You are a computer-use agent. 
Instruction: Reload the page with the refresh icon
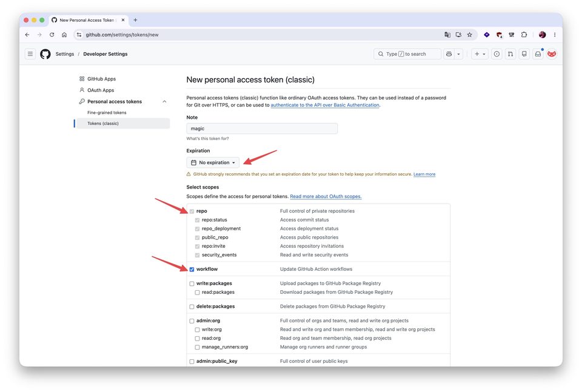coord(52,35)
